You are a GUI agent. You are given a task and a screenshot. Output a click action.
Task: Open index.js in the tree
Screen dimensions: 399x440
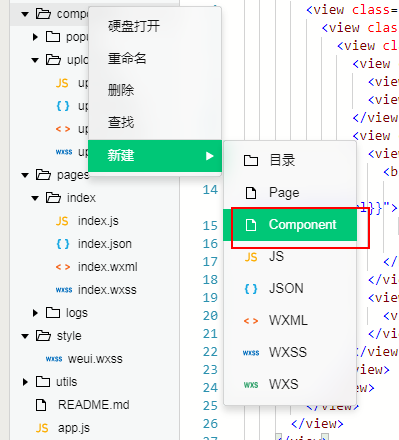(x=98, y=221)
